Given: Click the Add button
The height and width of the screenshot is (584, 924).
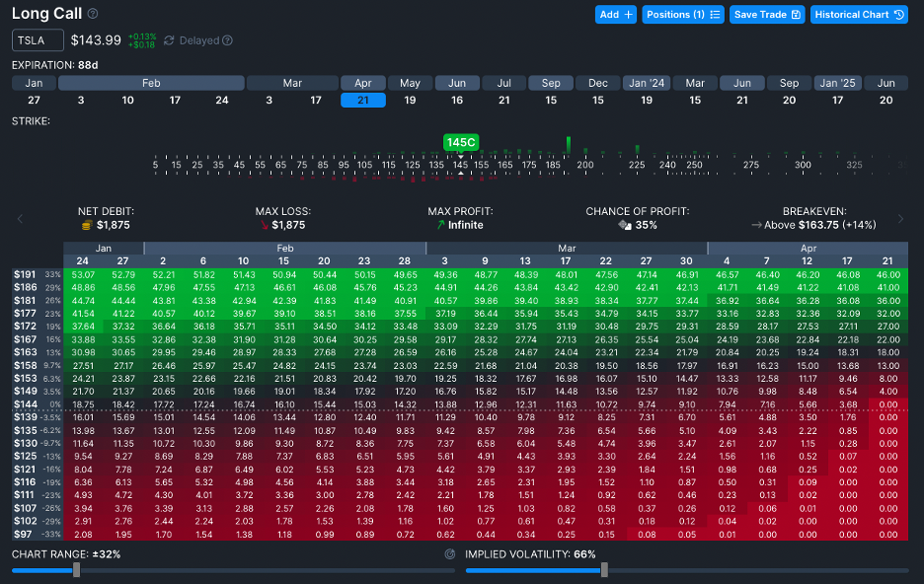Looking at the screenshot, I should tap(616, 15).
